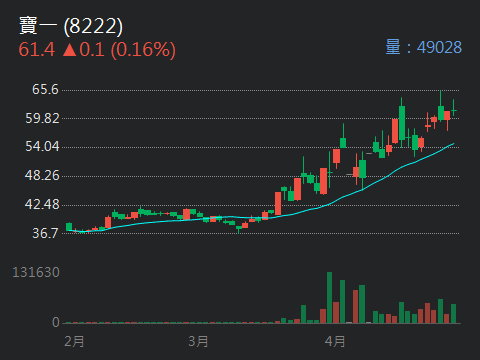Click the 3月 date axis label

coord(198,342)
